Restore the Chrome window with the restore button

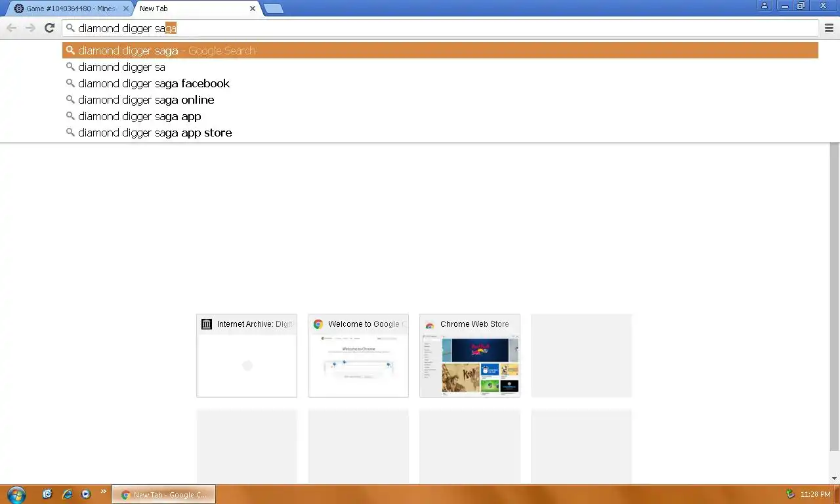pyautogui.click(x=801, y=5)
